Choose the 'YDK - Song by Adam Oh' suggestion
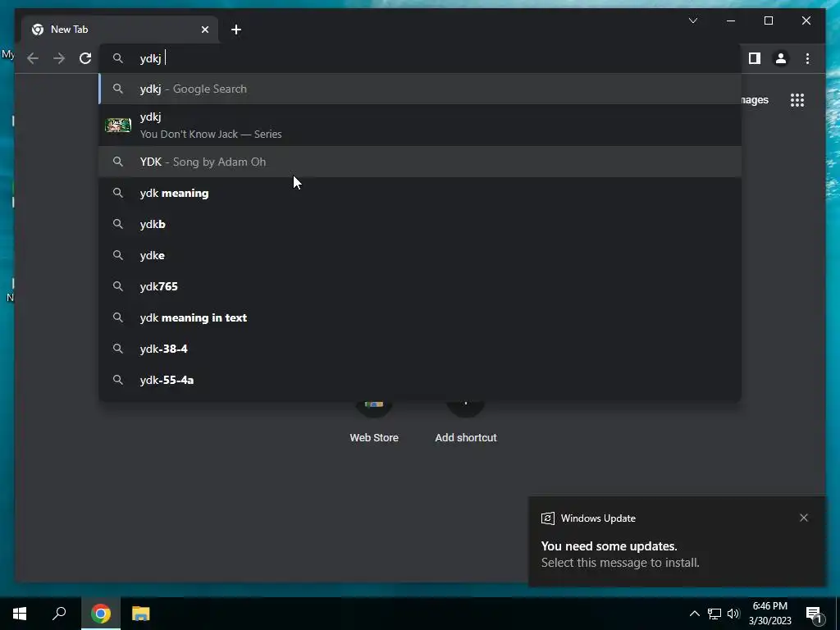Viewport: 840px width, 630px height. coord(420,162)
